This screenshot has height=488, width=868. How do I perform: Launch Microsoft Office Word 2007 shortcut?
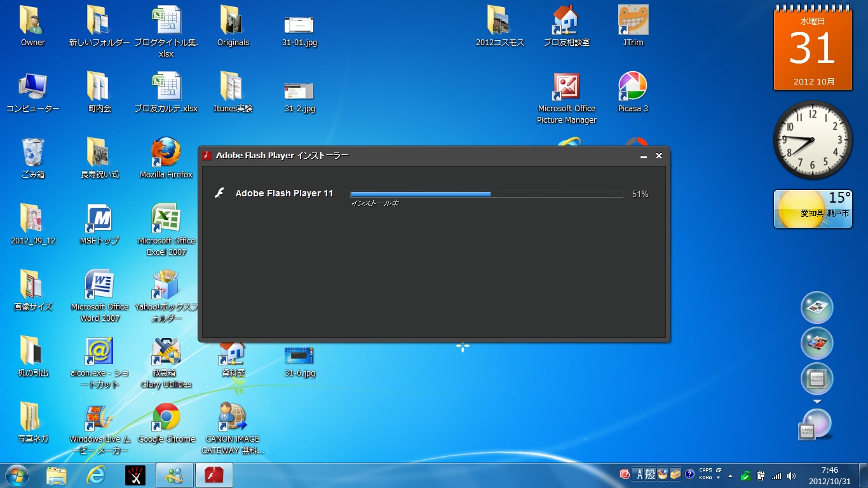click(100, 296)
